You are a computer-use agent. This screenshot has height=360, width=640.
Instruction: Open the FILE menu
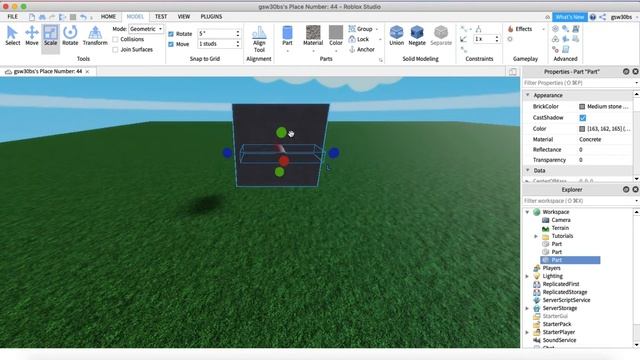point(13,17)
